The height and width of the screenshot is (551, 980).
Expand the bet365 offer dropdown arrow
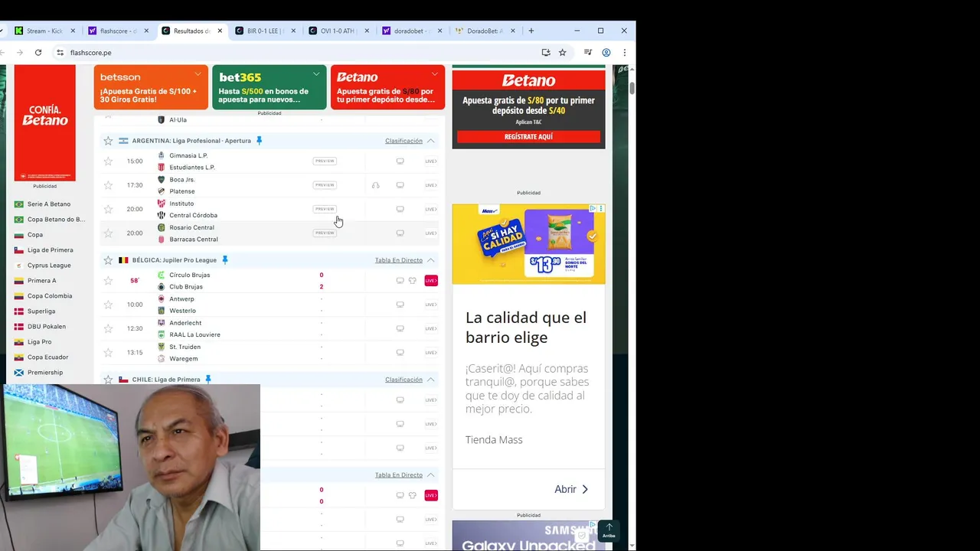click(x=316, y=74)
